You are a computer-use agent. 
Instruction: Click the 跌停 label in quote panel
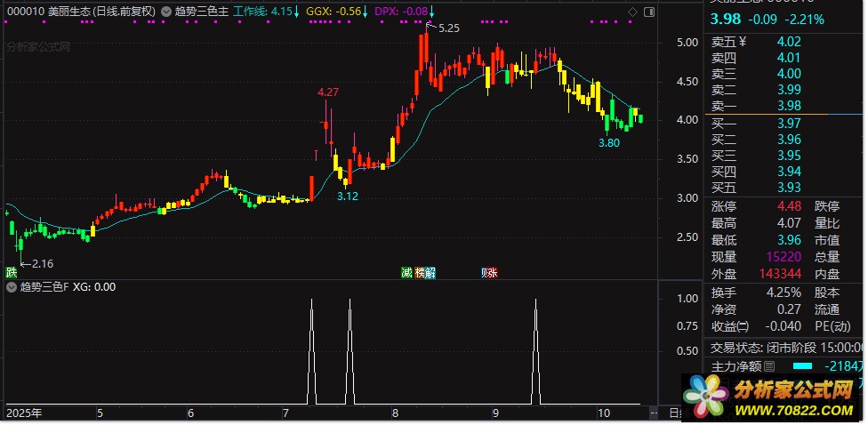coord(827,206)
